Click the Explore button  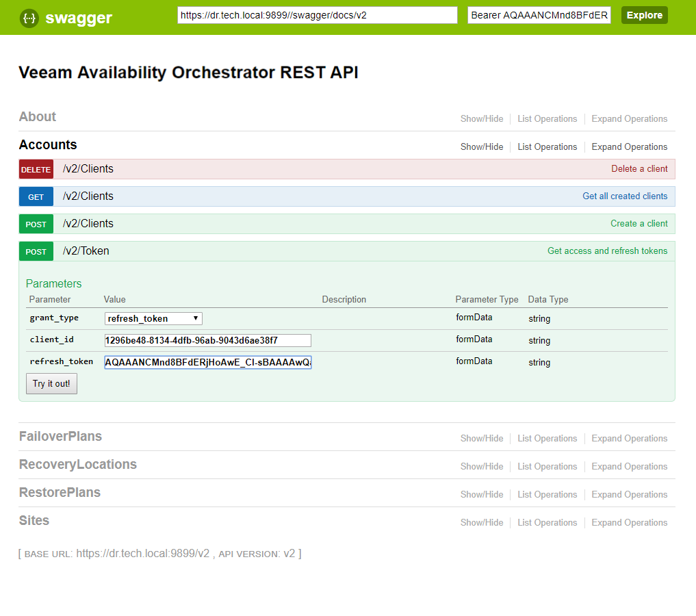(x=644, y=15)
